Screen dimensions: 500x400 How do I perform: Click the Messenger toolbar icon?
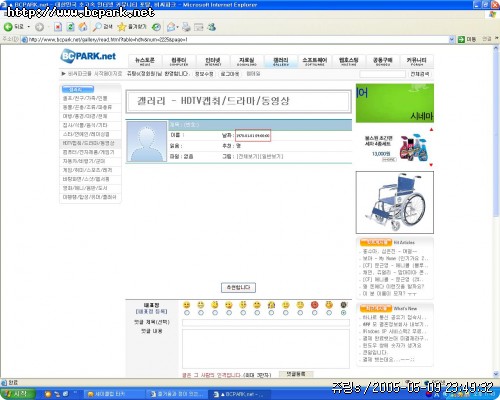pyautogui.click(x=212, y=27)
